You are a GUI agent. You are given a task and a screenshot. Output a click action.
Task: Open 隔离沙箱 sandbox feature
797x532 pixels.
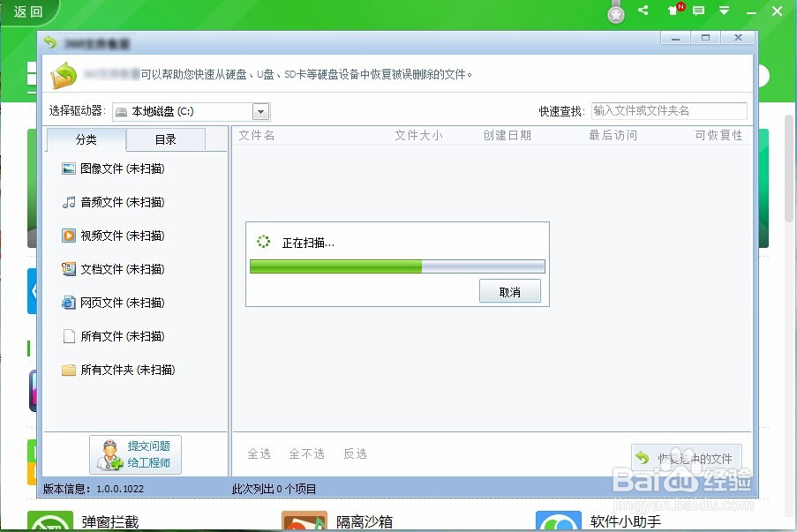[x=365, y=521]
